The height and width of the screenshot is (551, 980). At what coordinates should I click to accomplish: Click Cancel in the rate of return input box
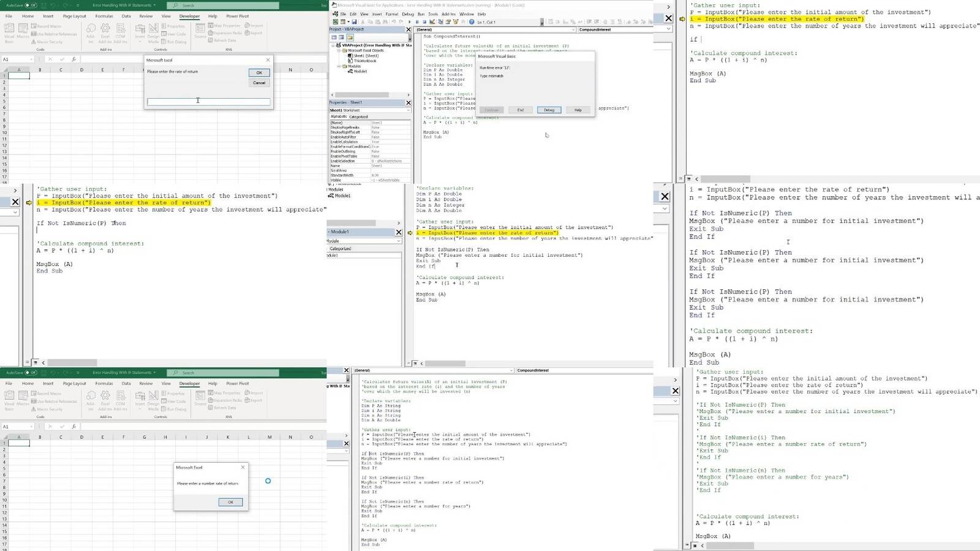pos(259,83)
